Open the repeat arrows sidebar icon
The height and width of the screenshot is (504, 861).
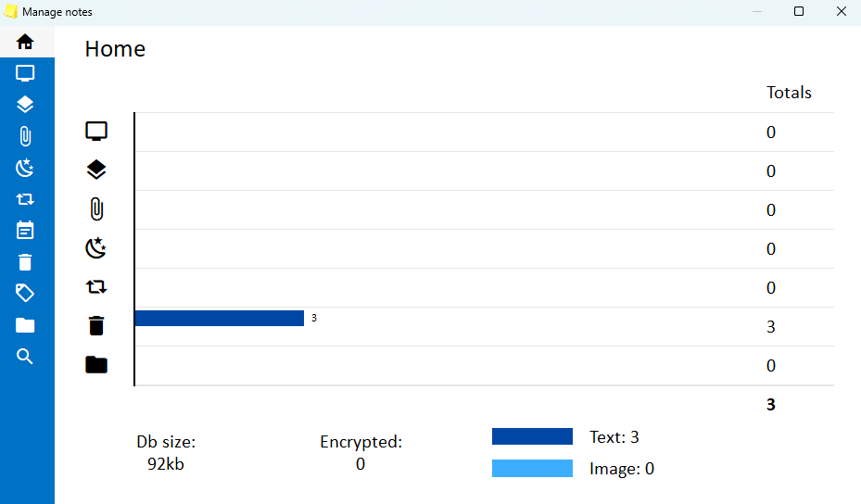(25, 199)
